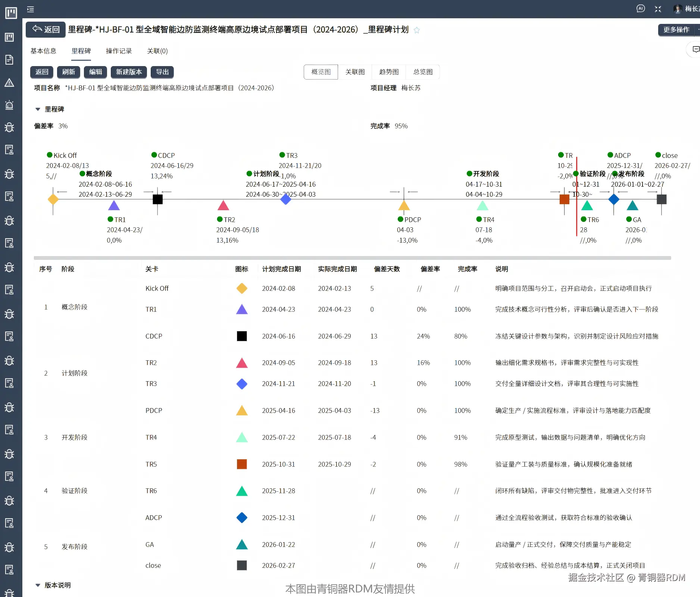Click the 新建版本 button
Screen dimensions: 700x597
(x=128, y=72)
